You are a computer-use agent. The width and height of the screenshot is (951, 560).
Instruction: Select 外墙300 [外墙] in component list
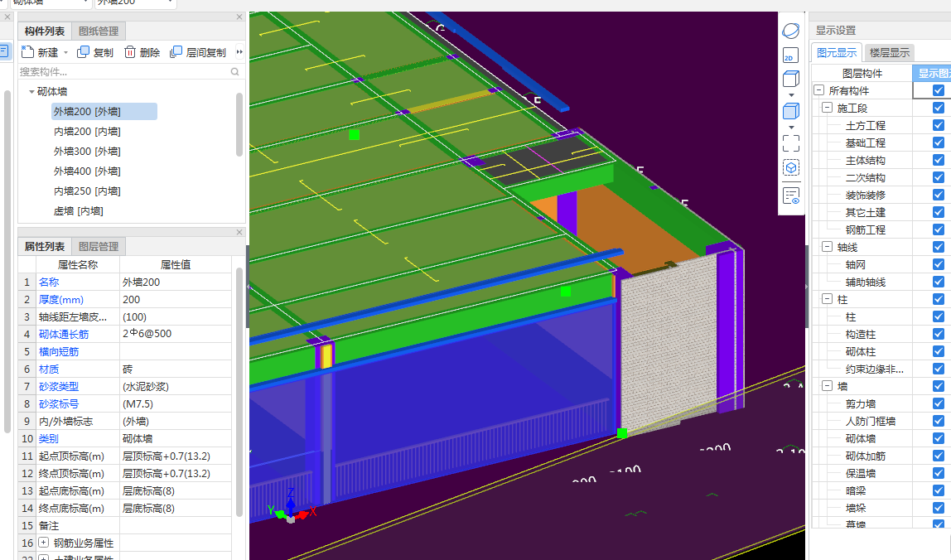[87, 152]
